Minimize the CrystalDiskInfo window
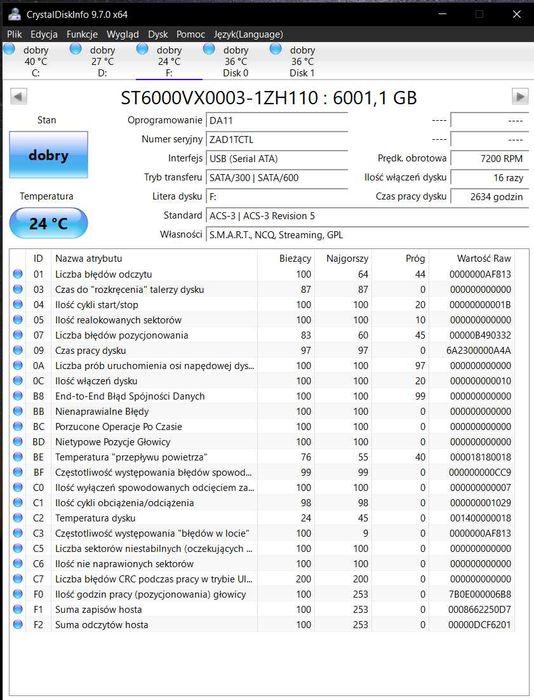534x700 pixels. click(x=442, y=14)
